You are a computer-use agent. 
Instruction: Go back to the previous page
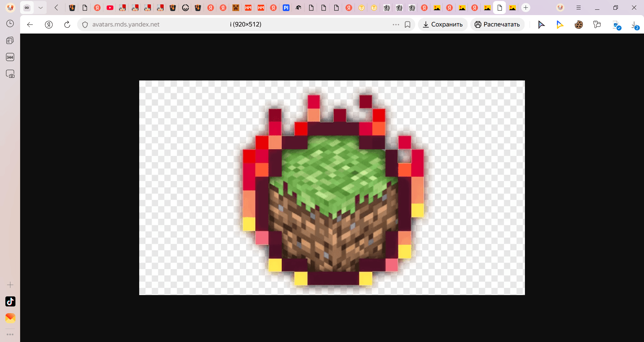[30, 24]
